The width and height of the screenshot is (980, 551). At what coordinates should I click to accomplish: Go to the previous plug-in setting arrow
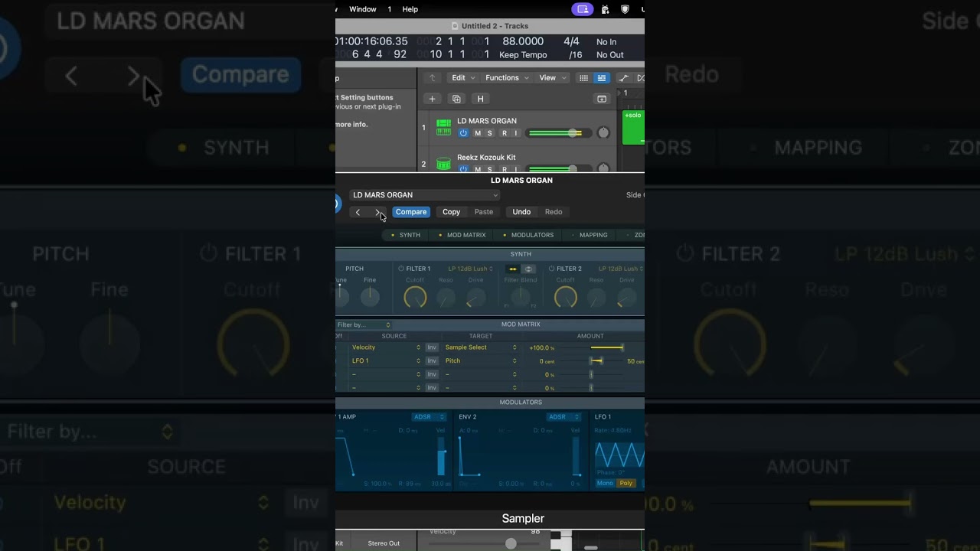pyautogui.click(x=358, y=212)
